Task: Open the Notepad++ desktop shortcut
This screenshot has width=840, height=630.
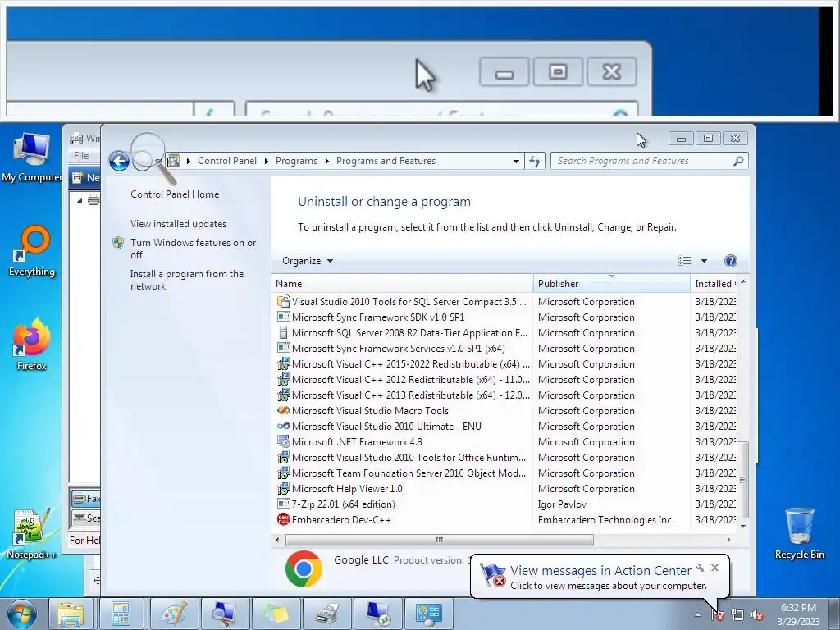Action: pyautogui.click(x=31, y=533)
